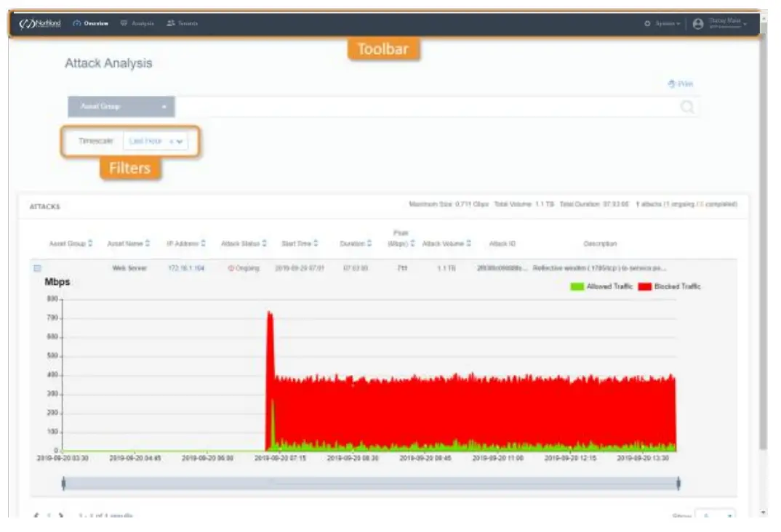Switch to the Analysis menu item
Screen dimensions: 781x532
[x=137, y=23]
